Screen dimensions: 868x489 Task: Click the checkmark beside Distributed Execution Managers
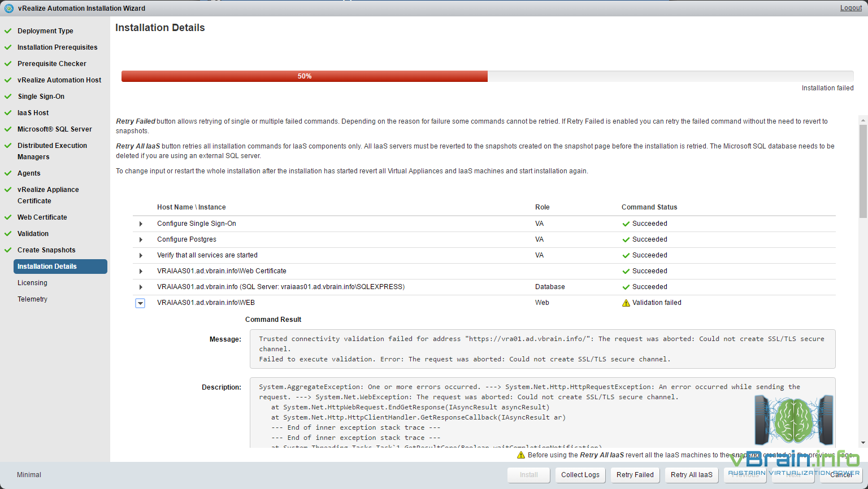coord(8,146)
